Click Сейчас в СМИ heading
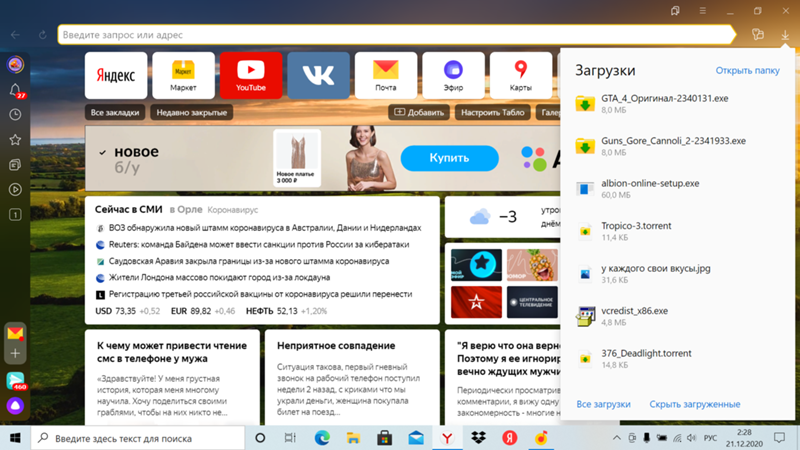Screen dimensions: 800x450 click(129, 209)
